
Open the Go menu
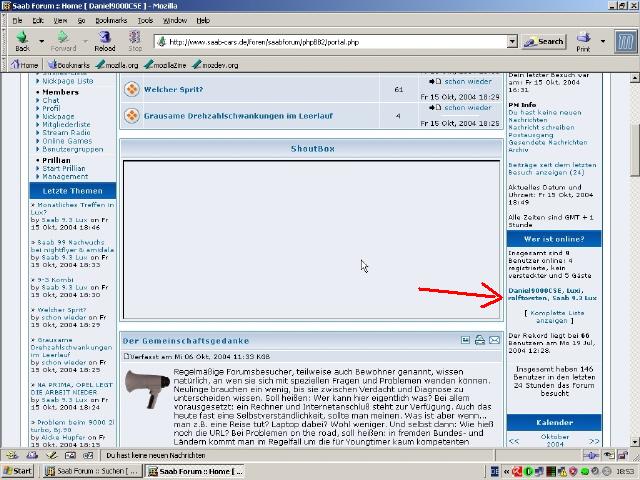pyautogui.click(x=81, y=20)
